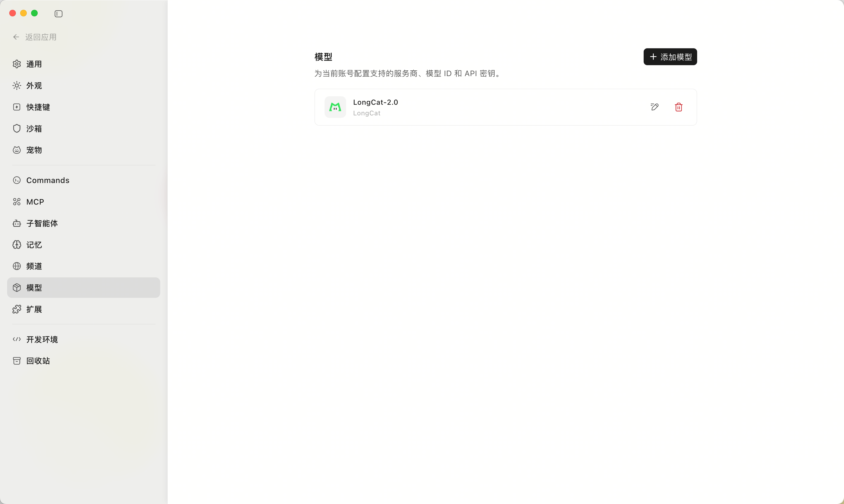
Task: Click the MCP nodes icon
Action: 17,202
